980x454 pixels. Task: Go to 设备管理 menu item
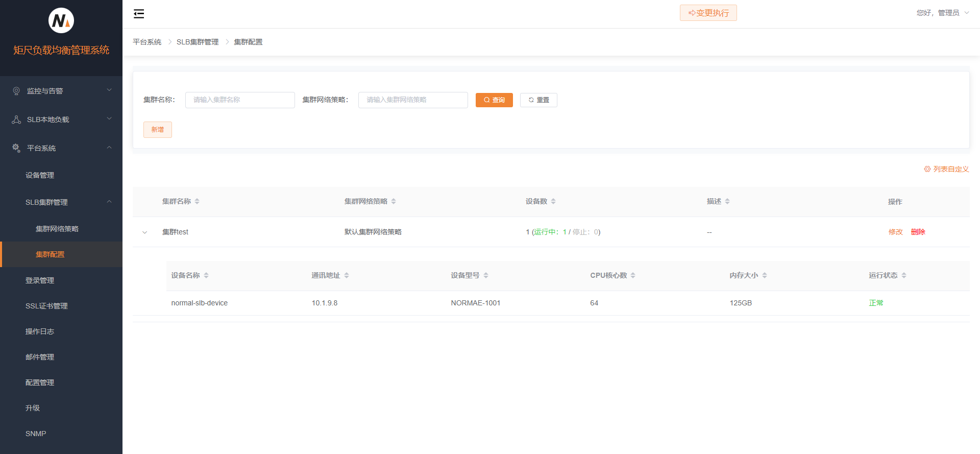[40, 175]
